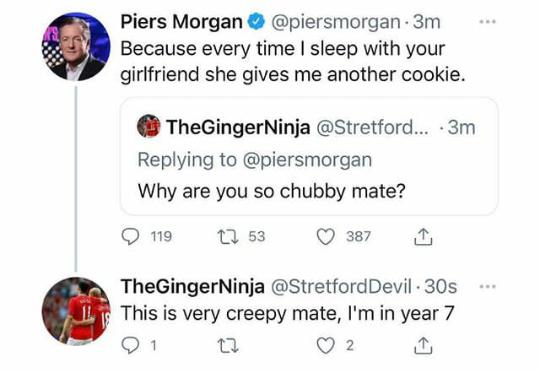The height and width of the screenshot is (370, 538).
Task: Reply to Piers Morgan's tweet
Action: (x=131, y=237)
